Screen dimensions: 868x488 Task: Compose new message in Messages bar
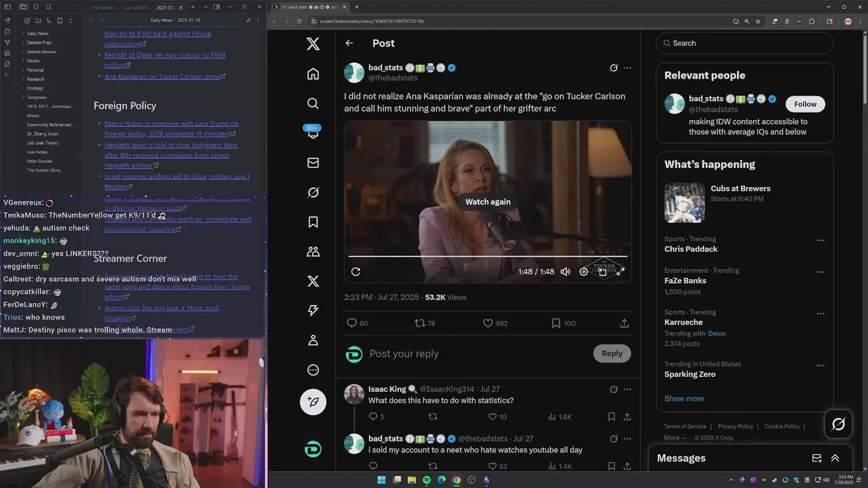coord(817,458)
